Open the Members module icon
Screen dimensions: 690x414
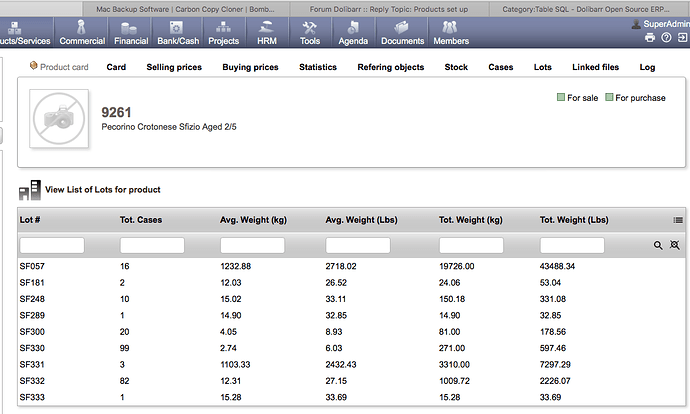449,28
